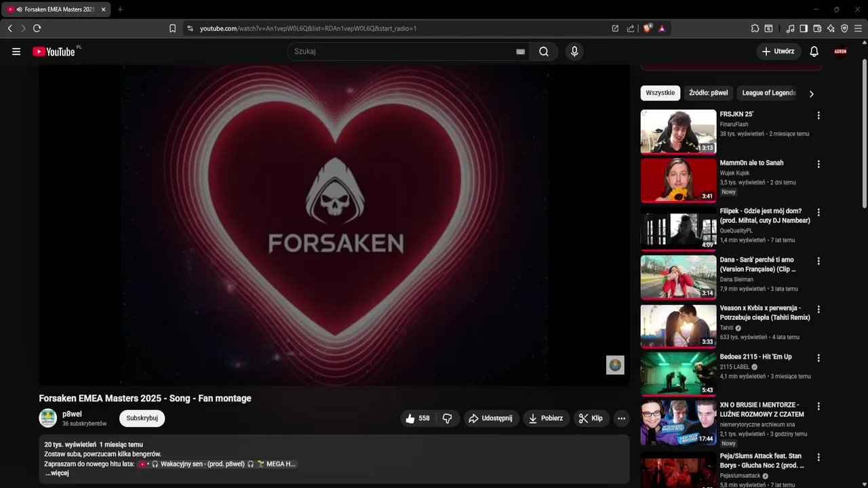Show more filter chips with right arrow

[811, 94]
